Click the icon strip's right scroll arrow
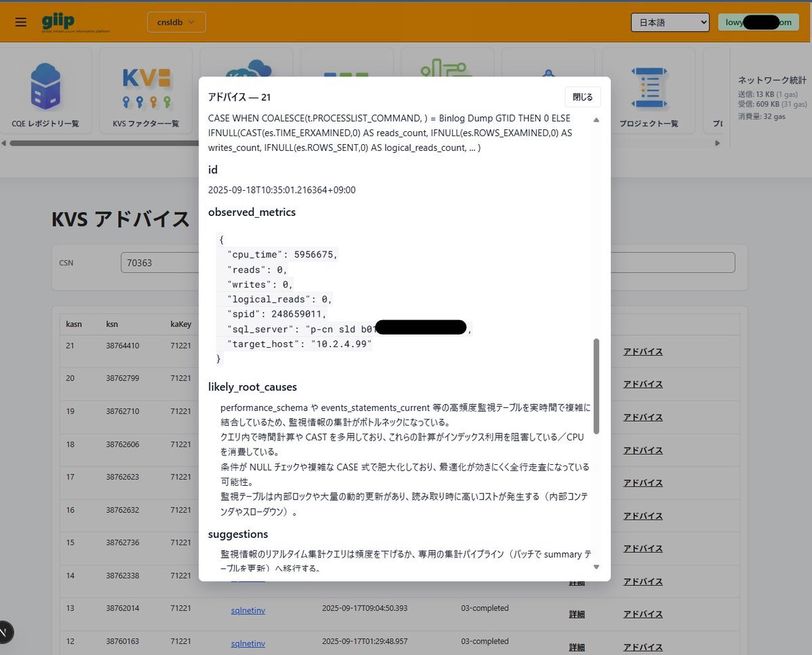The height and width of the screenshot is (655, 812). 718,143
